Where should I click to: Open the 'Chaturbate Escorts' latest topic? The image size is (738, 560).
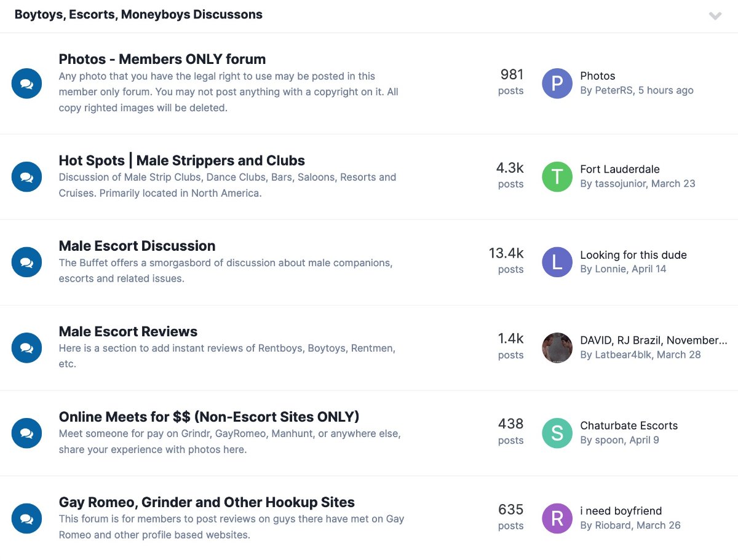pos(629,426)
